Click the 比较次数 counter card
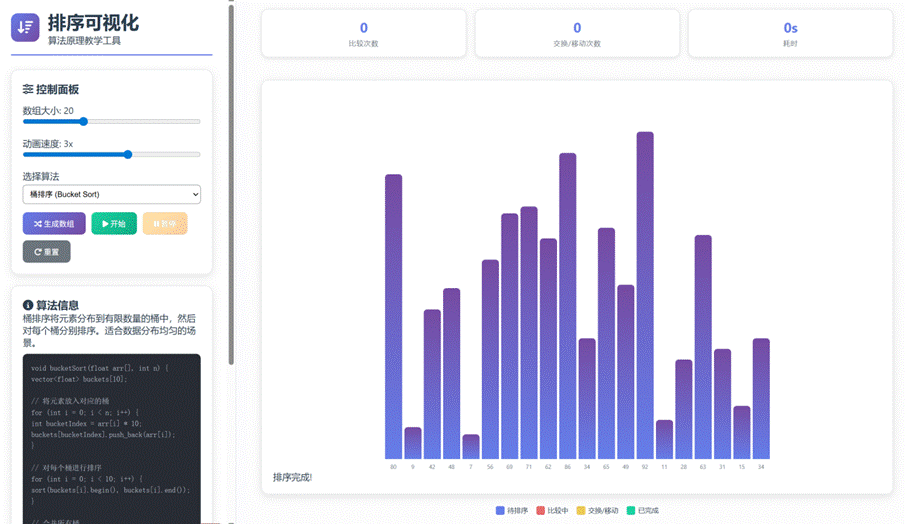The height and width of the screenshot is (524, 906). point(364,33)
